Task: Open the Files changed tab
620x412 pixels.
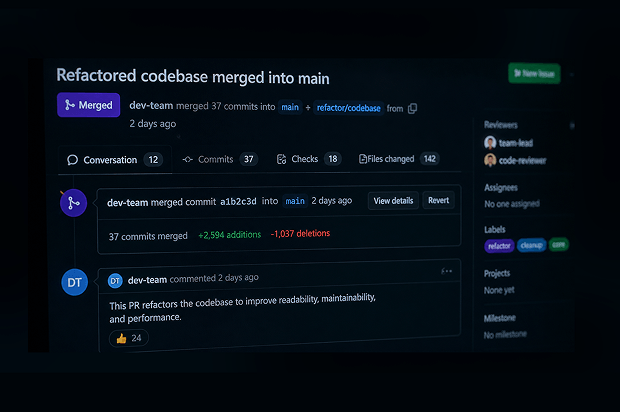Action: pyautogui.click(x=399, y=159)
